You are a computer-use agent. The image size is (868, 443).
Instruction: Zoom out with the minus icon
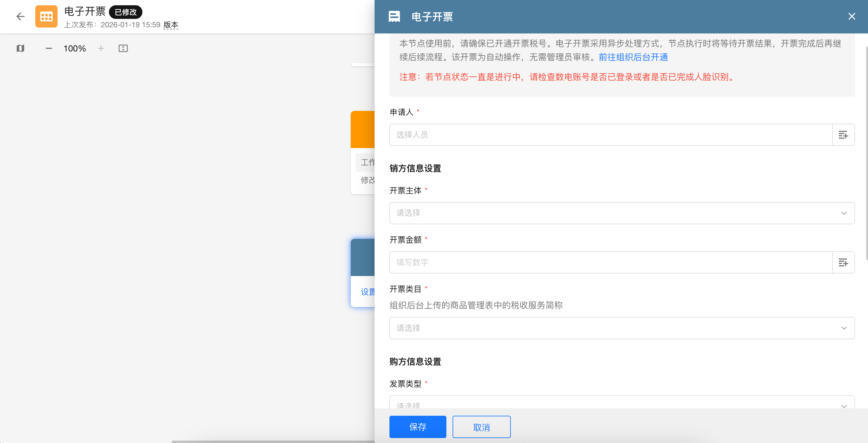(x=49, y=48)
